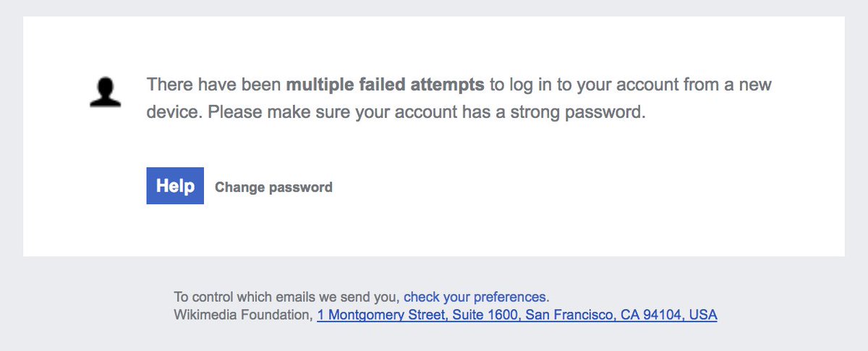Click the word 'preferences' in footer link

pyautogui.click(x=506, y=297)
